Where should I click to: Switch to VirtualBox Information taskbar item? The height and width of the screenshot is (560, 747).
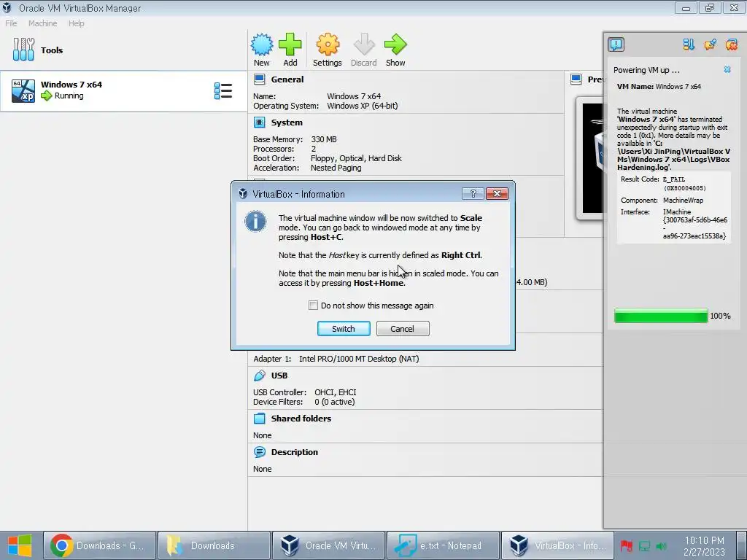pyautogui.click(x=557, y=545)
